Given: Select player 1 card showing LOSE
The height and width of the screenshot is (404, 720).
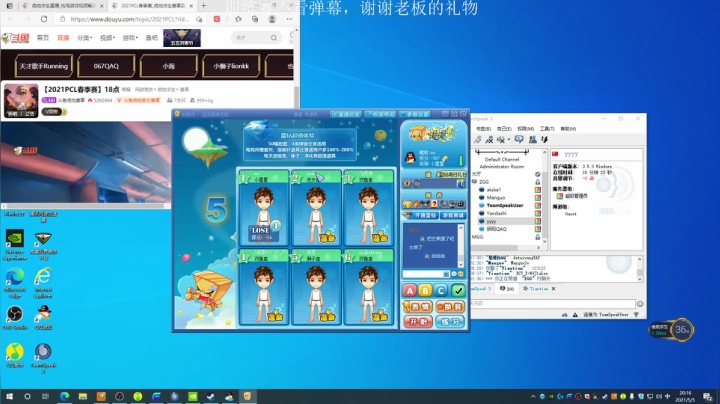Looking at the screenshot, I should pyautogui.click(x=264, y=208).
